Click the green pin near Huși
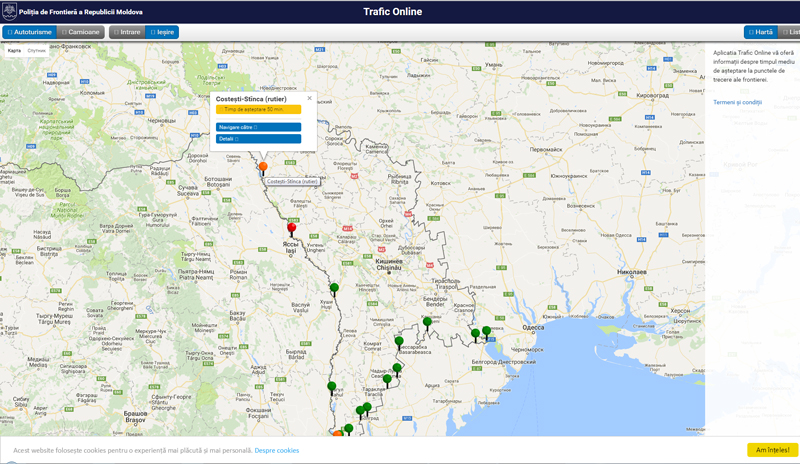This screenshot has width=800, height=464. pyautogui.click(x=334, y=289)
